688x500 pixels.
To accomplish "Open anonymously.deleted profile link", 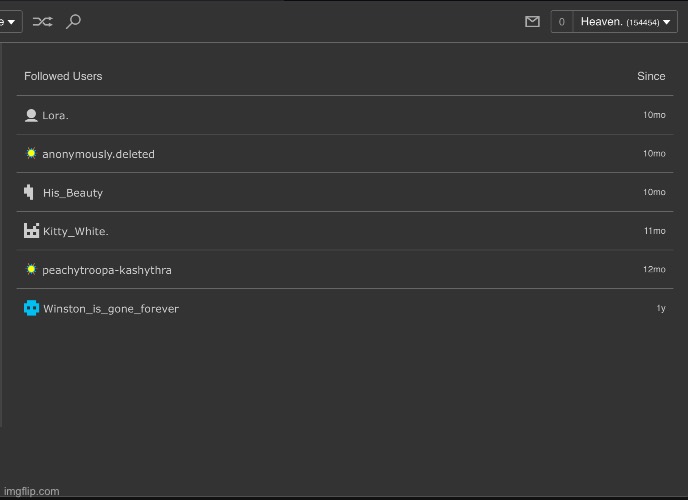I will (x=98, y=155).
